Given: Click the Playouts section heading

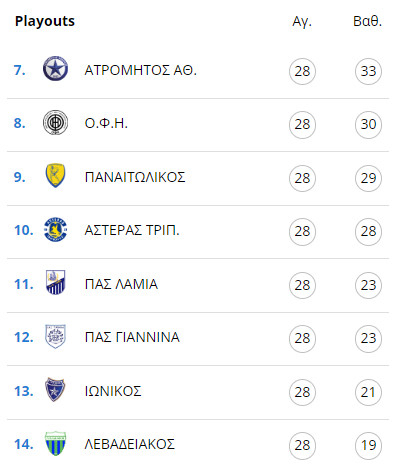Looking at the screenshot, I should pyautogui.click(x=45, y=21).
